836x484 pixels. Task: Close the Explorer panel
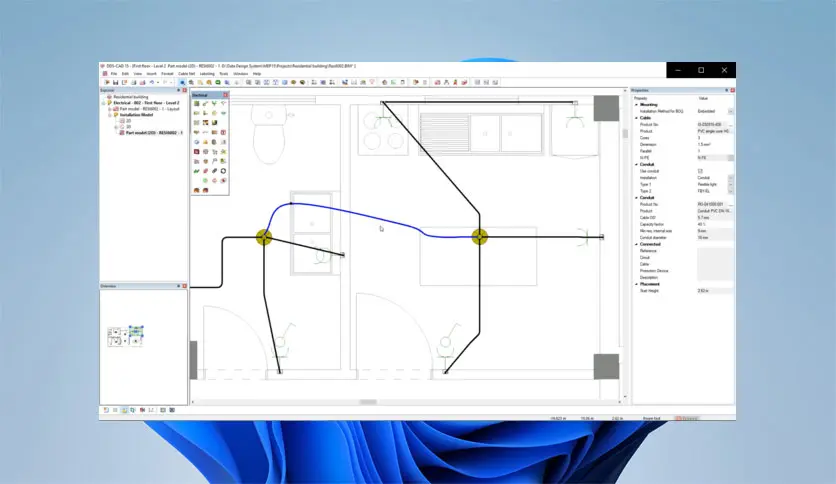click(184, 91)
